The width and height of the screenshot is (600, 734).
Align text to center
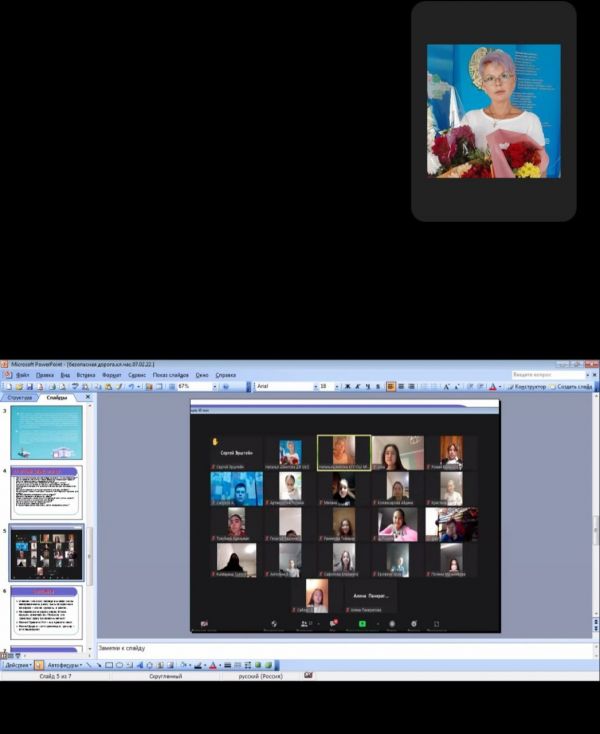pyautogui.click(x=401, y=386)
